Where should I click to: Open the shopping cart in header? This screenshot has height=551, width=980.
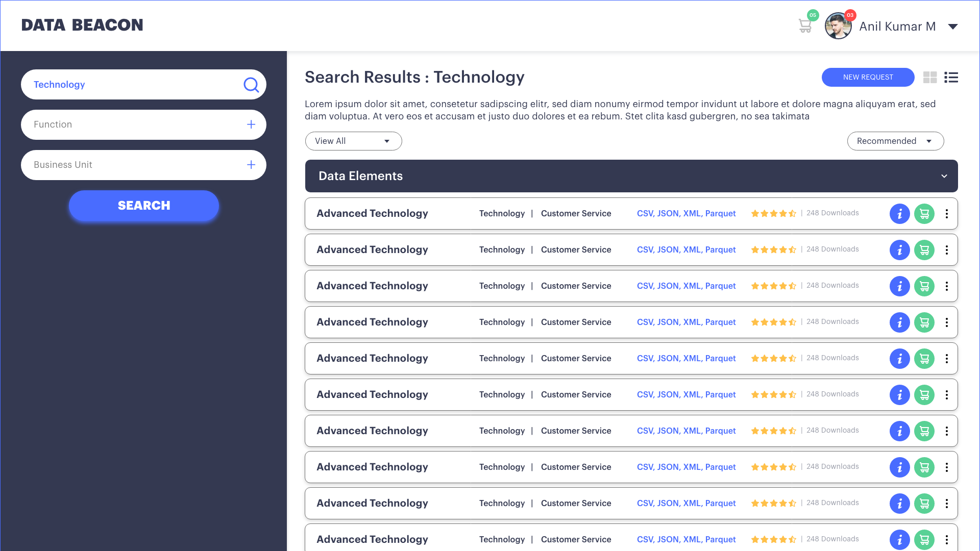805,26
